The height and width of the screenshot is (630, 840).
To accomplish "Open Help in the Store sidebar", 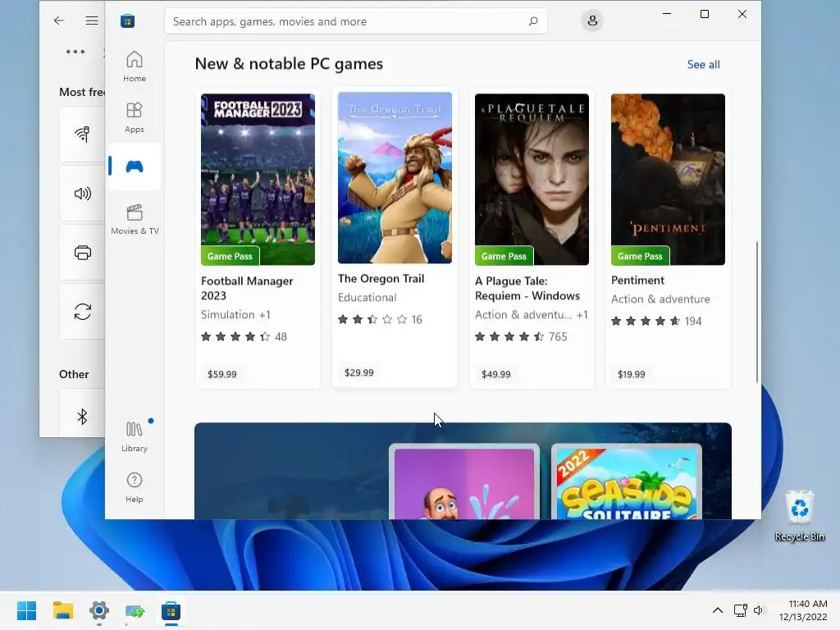I will click(134, 487).
